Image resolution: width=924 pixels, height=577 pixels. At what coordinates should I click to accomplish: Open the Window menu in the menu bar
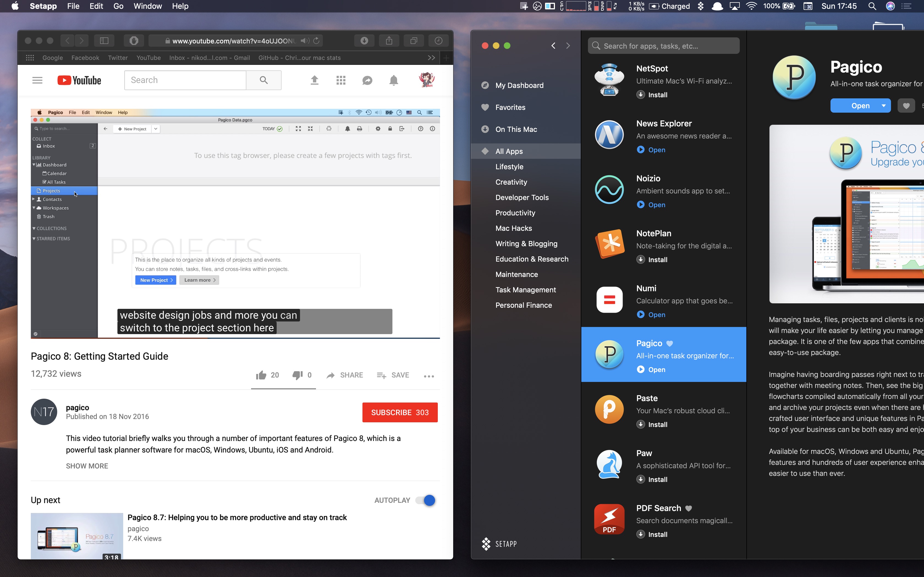[x=148, y=6]
